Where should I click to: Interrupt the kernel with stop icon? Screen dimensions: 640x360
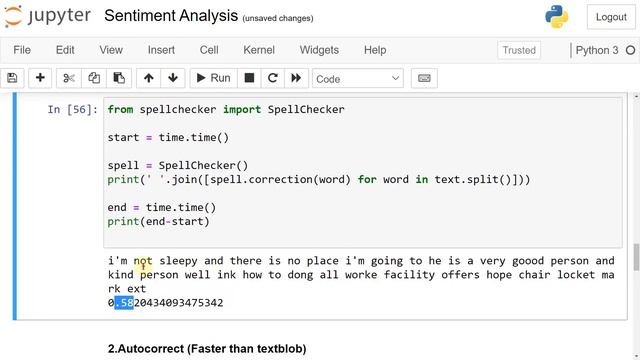tap(249, 78)
